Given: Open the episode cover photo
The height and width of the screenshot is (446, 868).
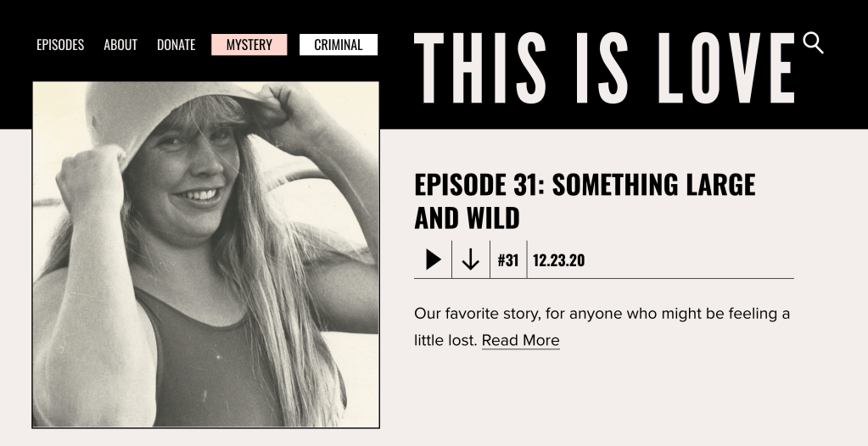Looking at the screenshot, I should [x=206, y=255].
